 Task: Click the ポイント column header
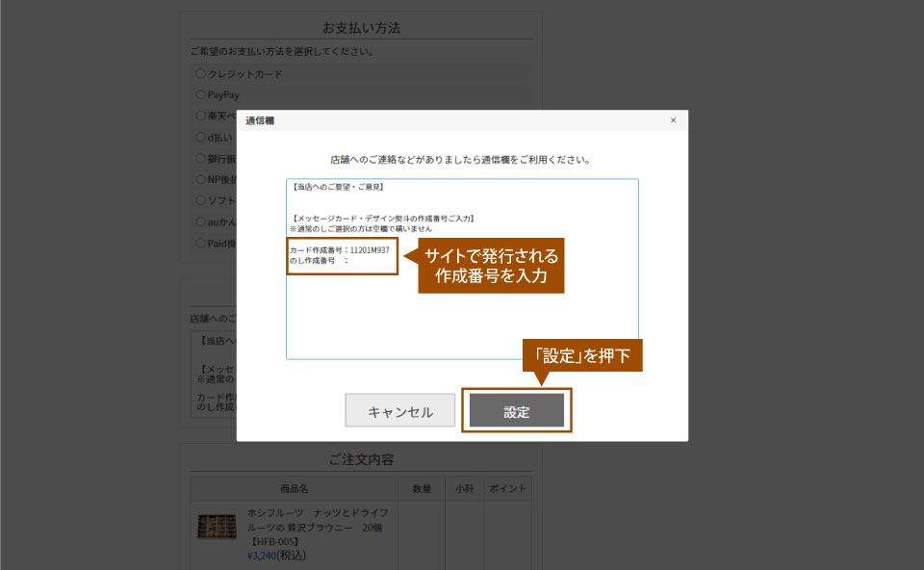pos(507,488)
